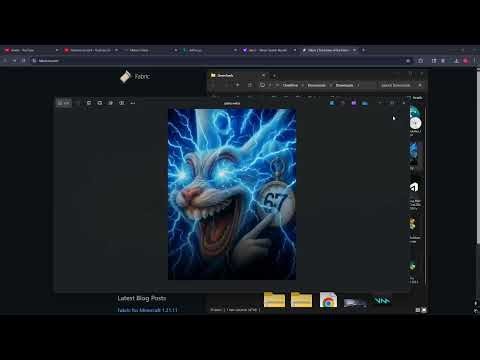Click the browser page vertical scrollbar
Image resolution: width=480 pixels, height=360 pixels.
(478, 157)
